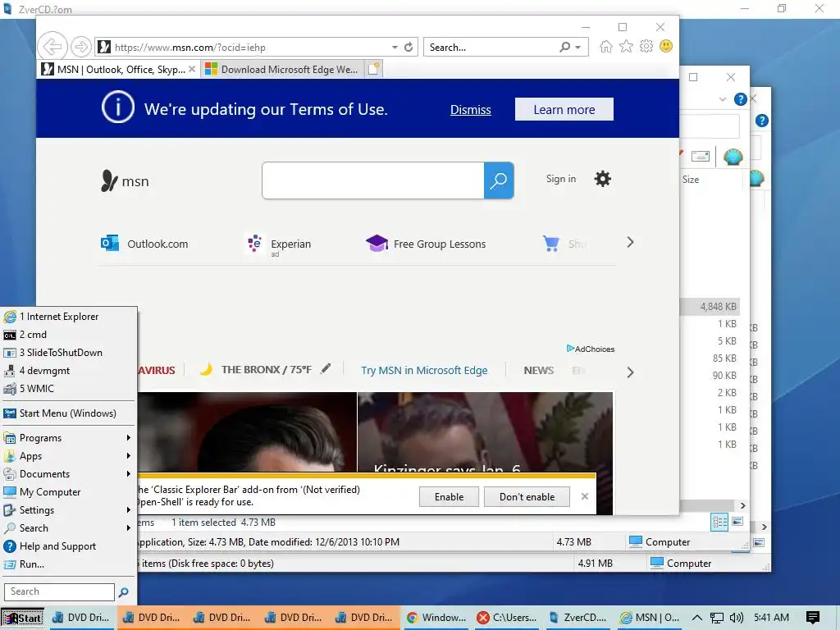Click the blue MSN search button

tap(499, 180)
